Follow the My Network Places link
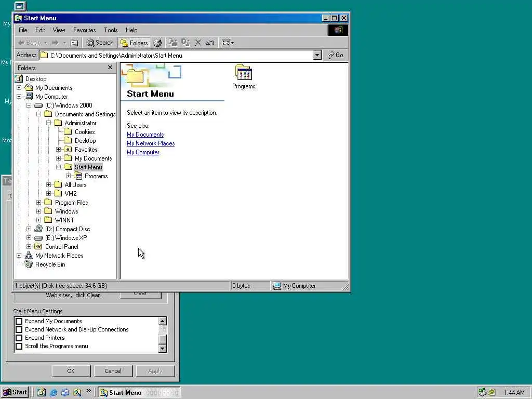This screenshot has height=399, width=532. click(151, 143)
